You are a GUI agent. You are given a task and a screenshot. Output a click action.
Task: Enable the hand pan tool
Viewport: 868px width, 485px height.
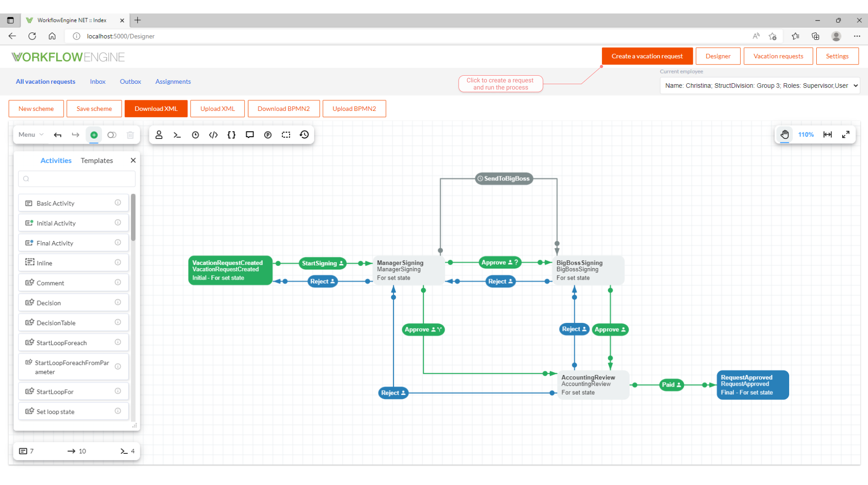click(784, 134)
